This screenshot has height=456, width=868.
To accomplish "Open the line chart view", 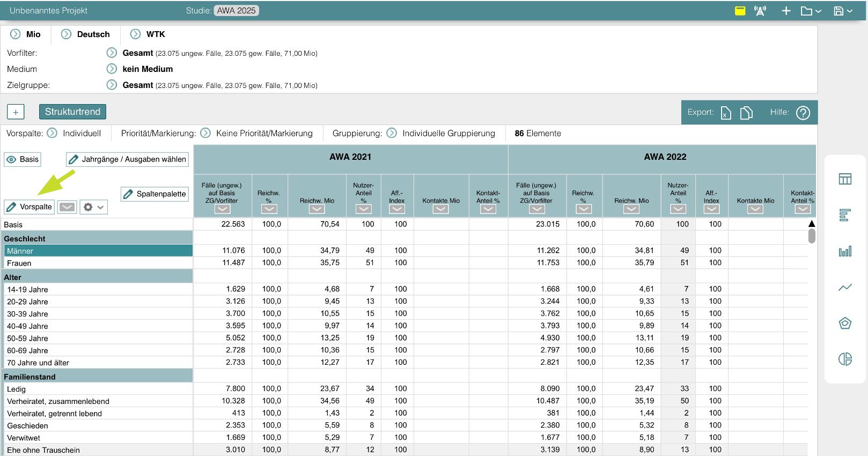I will pos(845,288).
